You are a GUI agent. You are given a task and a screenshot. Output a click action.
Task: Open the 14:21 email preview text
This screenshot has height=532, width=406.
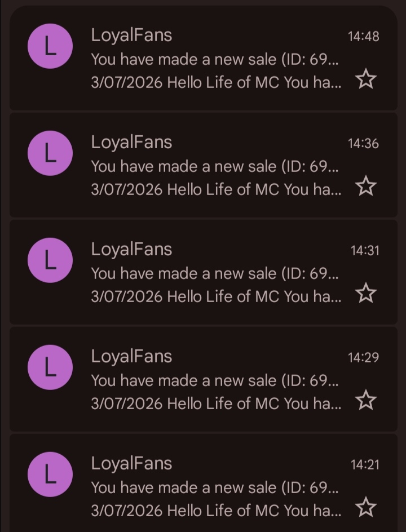(215, 511)
